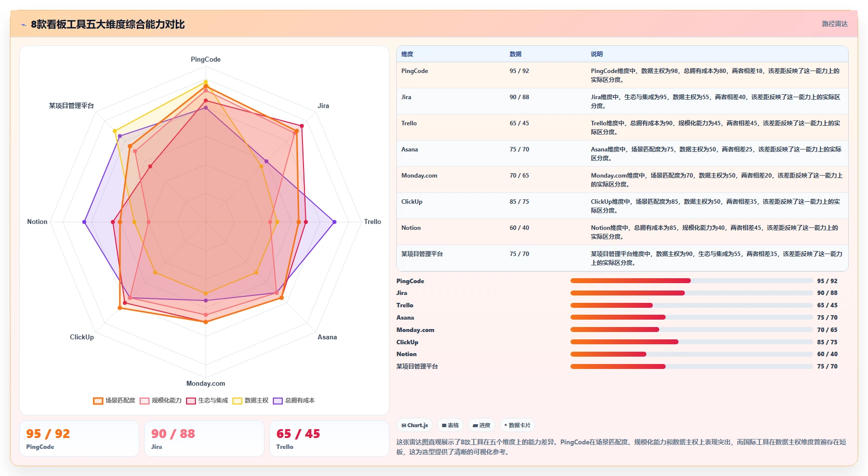Screen dimensions: 868x476
Task: Click the Monday.com name in the table
Action: coord(419,176)
